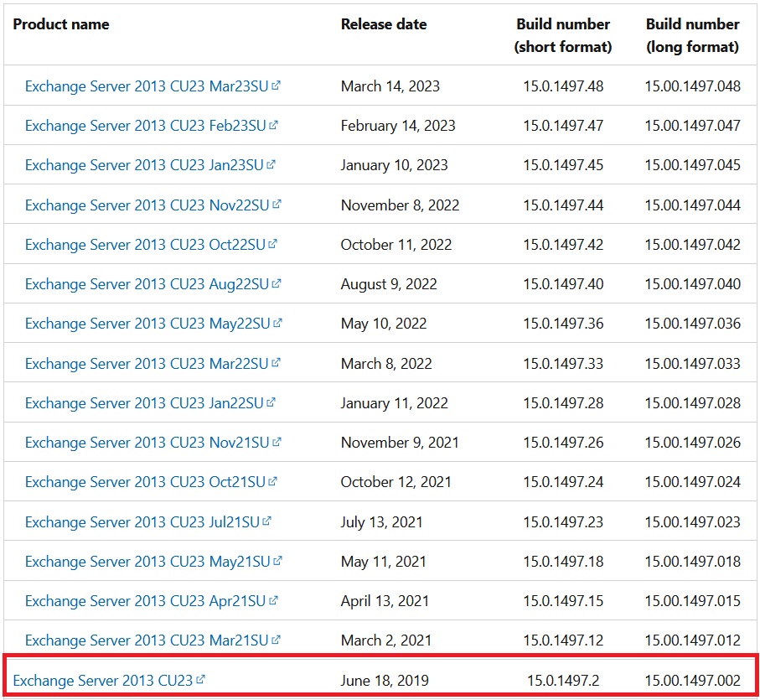Select the June 18, 2019 release date
Image resolution: width=760 pixels, height=700 pixels.
385,681
